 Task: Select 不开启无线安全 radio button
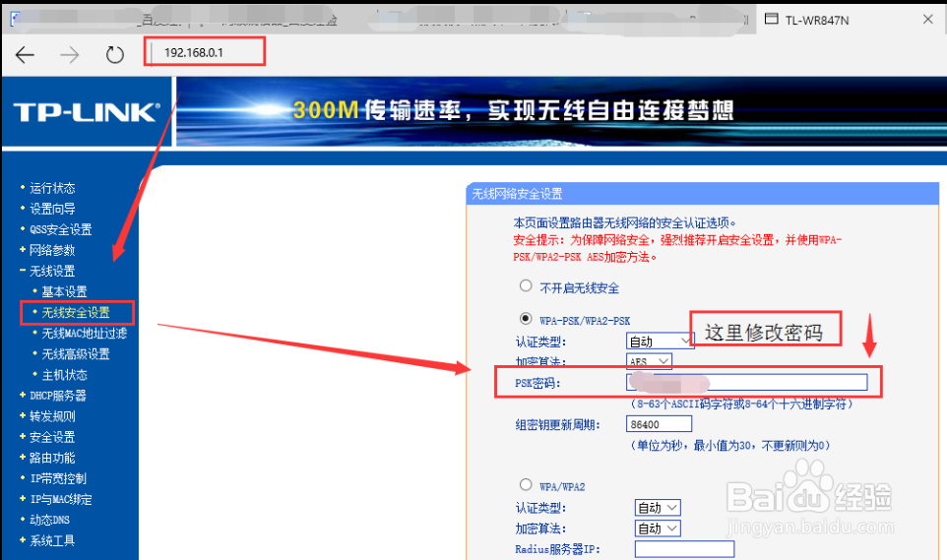coord(526,285)
